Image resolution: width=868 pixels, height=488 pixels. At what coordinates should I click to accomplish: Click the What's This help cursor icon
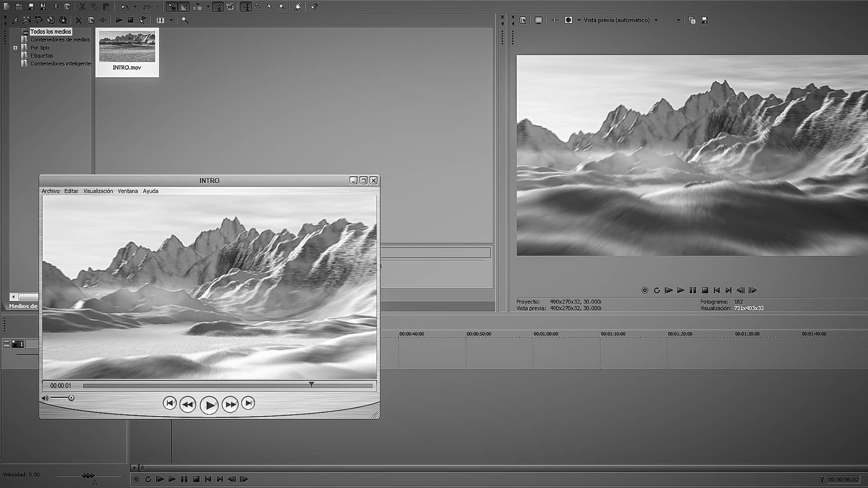314,7
